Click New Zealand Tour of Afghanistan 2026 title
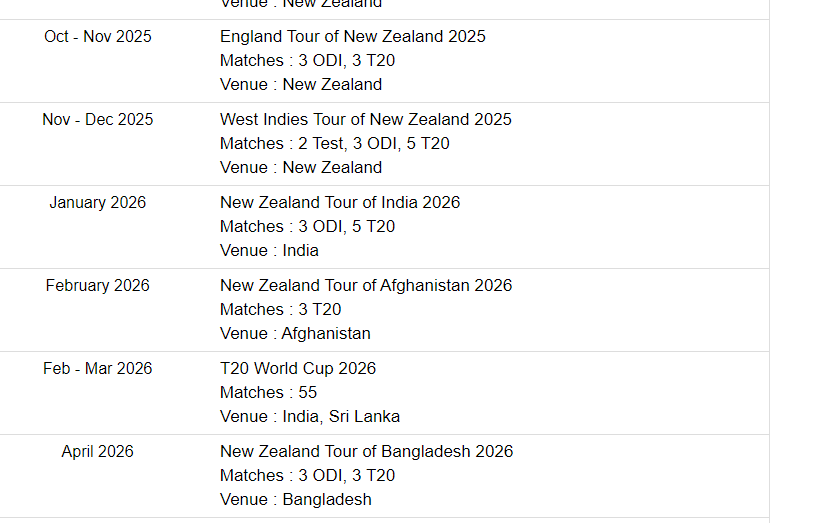The height and width of the screenshot is (523, 834). [x=365, y=286]
